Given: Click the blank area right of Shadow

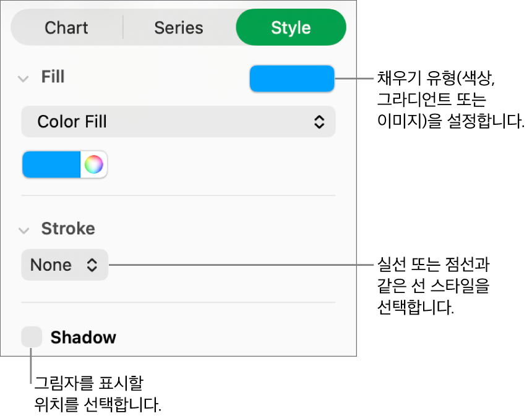Looking at the screenshot, I should [235, 337].
